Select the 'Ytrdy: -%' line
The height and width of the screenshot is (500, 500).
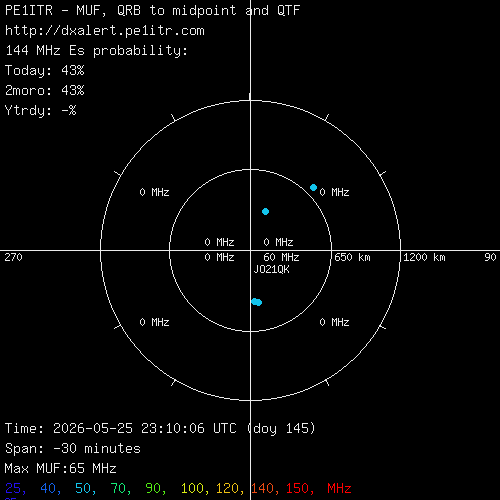click(41, 110)
